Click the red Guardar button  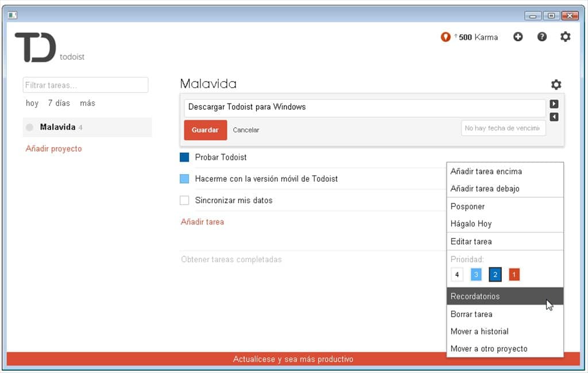[206, 130]
